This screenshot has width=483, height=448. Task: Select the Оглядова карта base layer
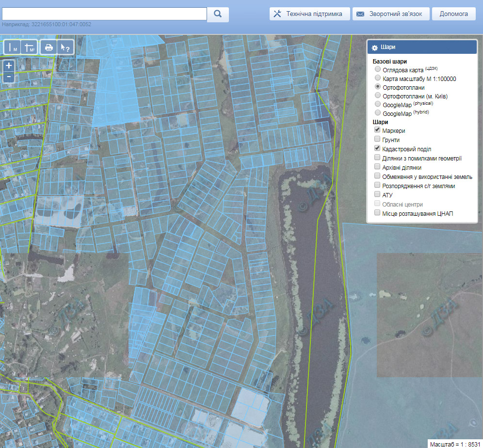(x=378, y=69)
